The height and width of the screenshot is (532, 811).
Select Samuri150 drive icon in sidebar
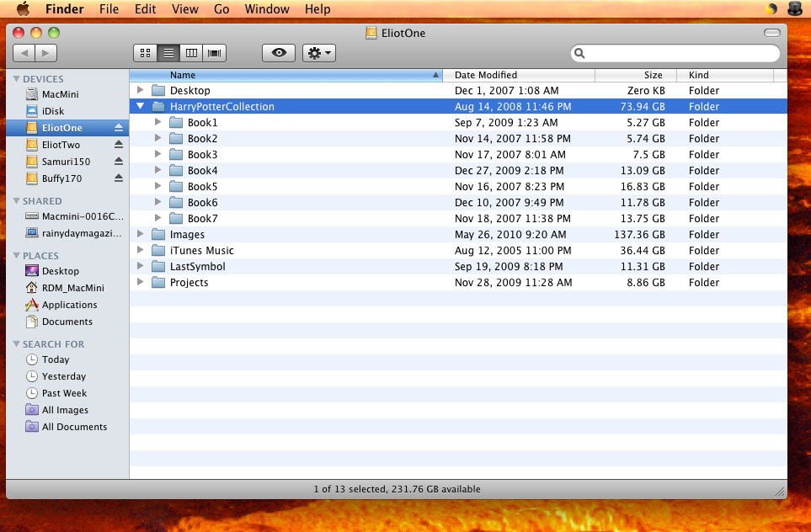[x=31, y=162]
